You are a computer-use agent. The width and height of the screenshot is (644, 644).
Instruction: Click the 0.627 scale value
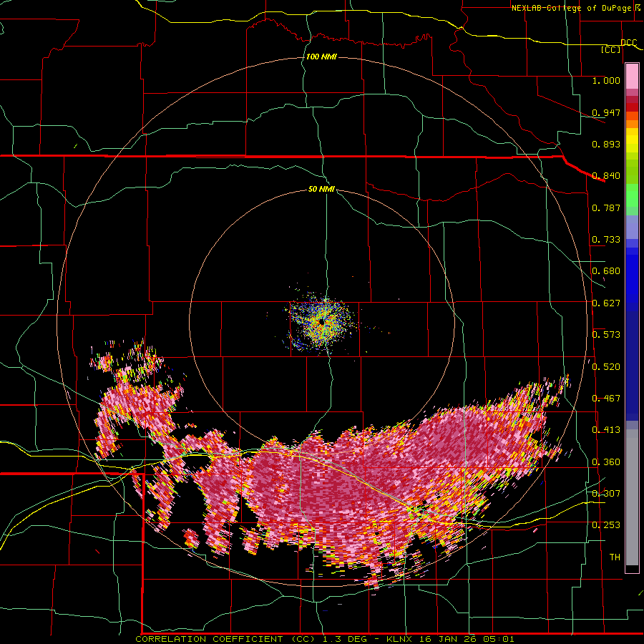tap(606, 303)
